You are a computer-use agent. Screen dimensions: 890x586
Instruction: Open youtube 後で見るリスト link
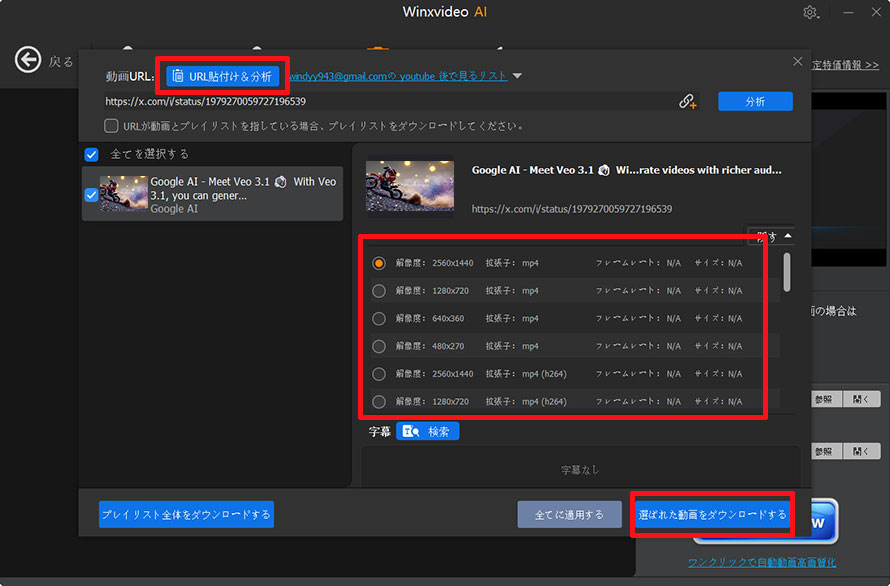coord(398,76)
